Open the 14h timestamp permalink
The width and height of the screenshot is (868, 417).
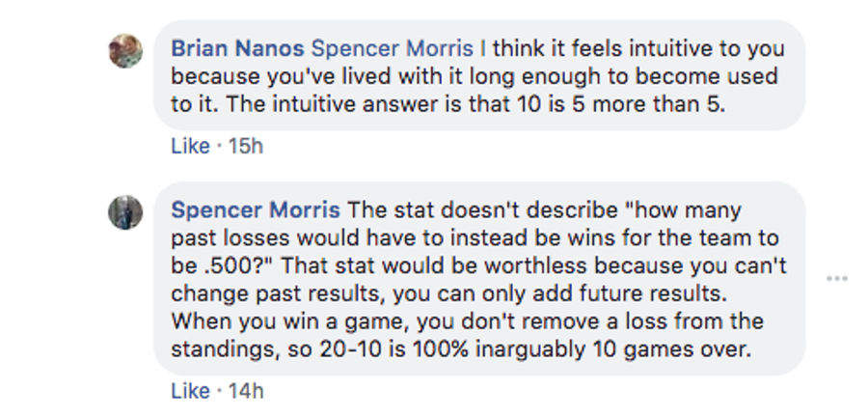pyautogui.click(x=246, y=391)
